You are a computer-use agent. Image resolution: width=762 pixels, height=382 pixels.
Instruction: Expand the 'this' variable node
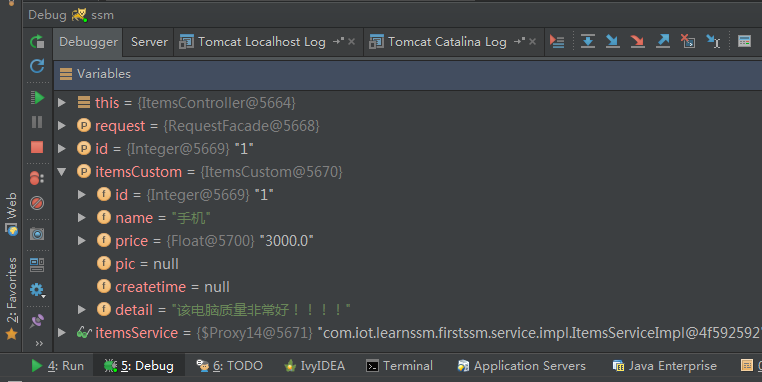click(62, 103)
